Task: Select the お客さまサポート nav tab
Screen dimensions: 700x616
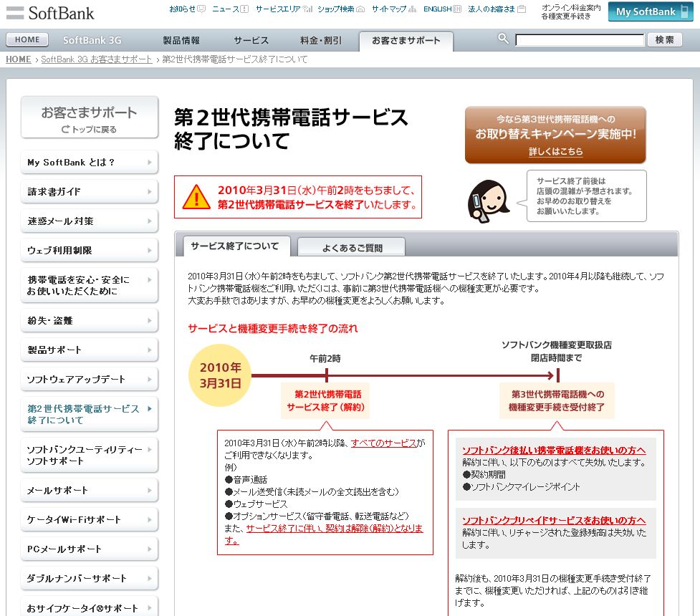Action: pyautogui.click(x=406, y=41)
